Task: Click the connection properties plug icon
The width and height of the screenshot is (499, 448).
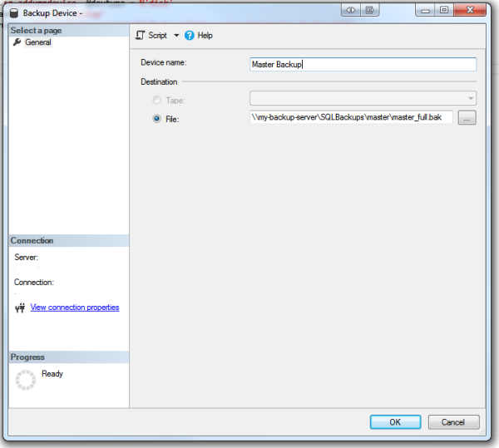Action: click(x=20, y=308)
